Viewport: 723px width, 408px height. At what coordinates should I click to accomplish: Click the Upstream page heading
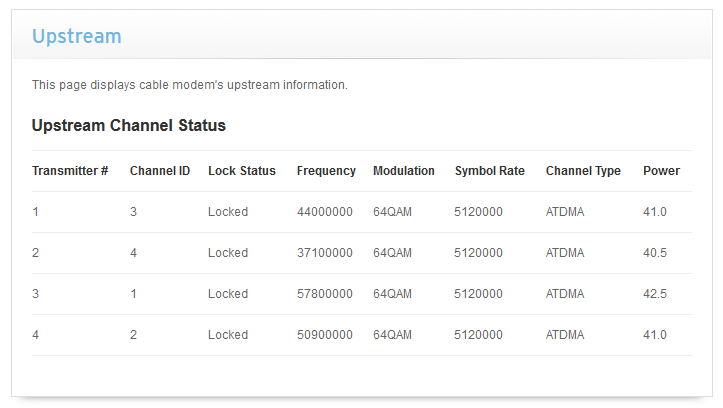point(76,36)
